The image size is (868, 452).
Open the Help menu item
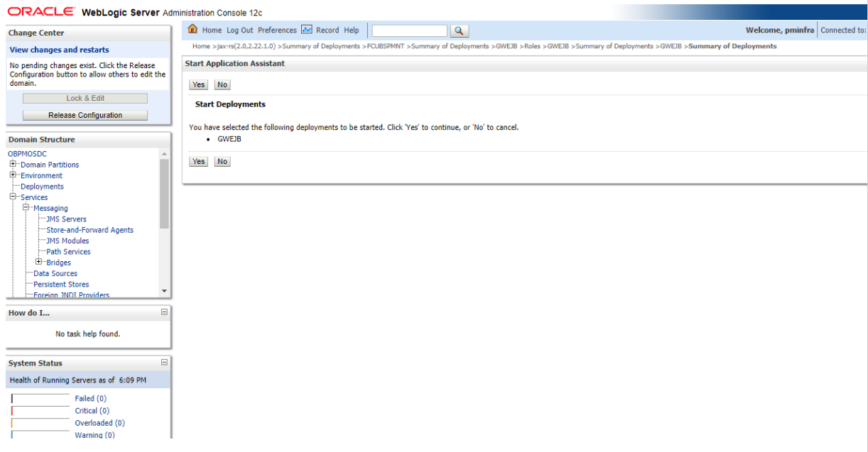tap(352, 31)
